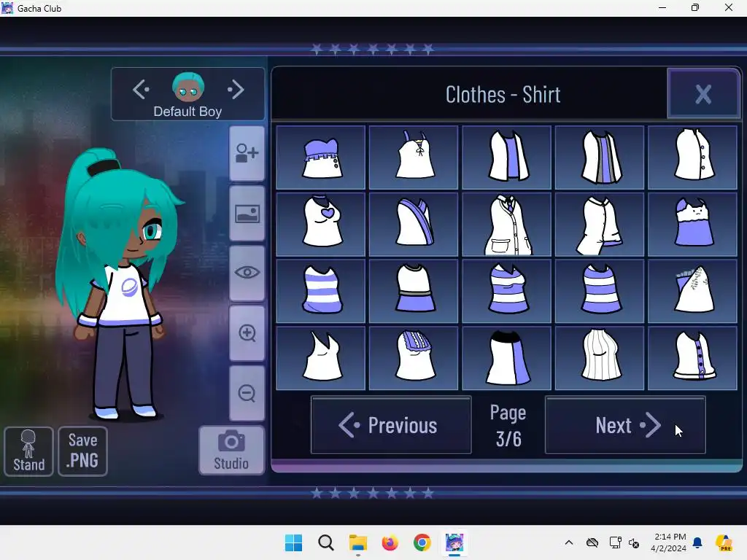Click the Default Boy character head
Screen dimensions: 747x560
tap(188, 87)
